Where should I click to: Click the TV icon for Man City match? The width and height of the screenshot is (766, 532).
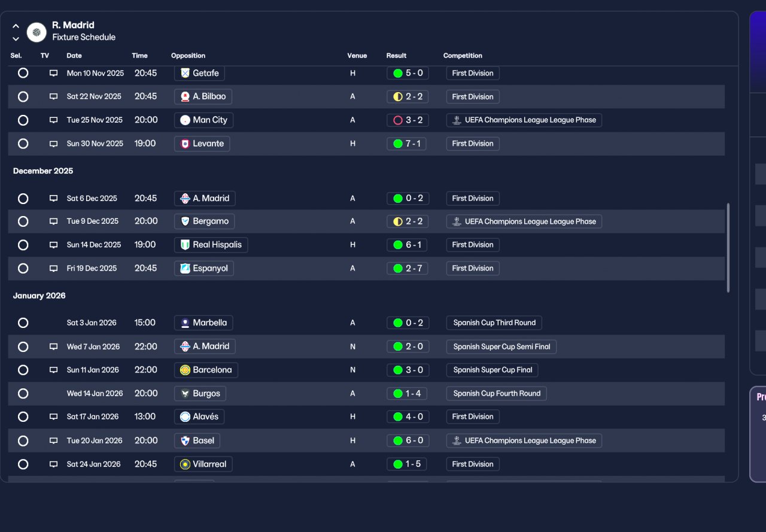click(x=53, y=120)
